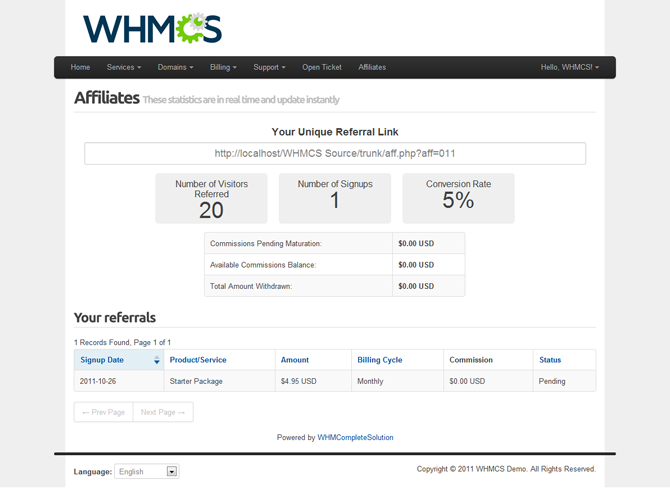Click the unique referral link field
Viewport: 670px width, 488px height.
tap(335, 153)
